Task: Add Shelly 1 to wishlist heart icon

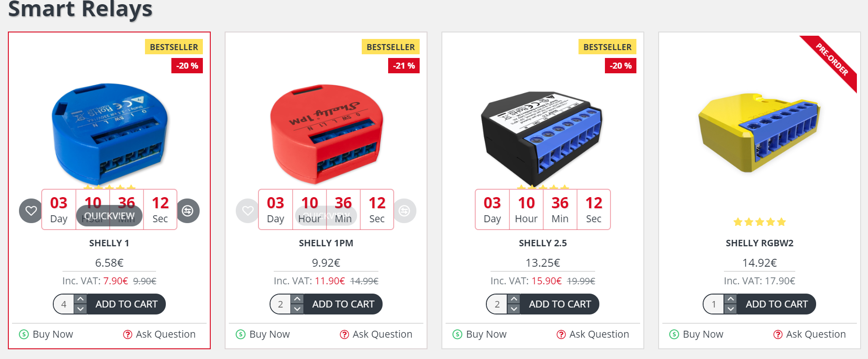Action: (x=31, y=211)
